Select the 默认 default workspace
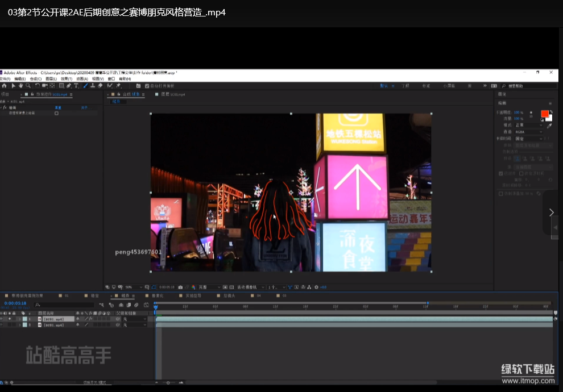 point(384,86)
